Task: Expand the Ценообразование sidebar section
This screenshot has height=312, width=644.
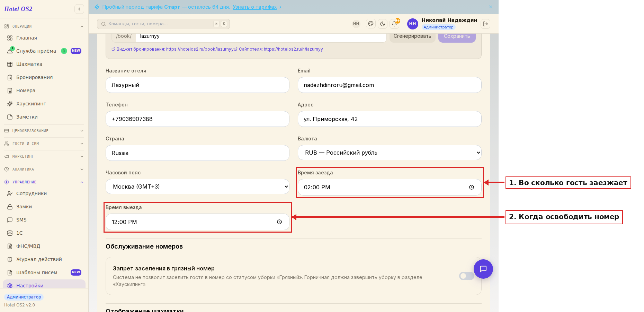Action: click(x=44, y=131)
